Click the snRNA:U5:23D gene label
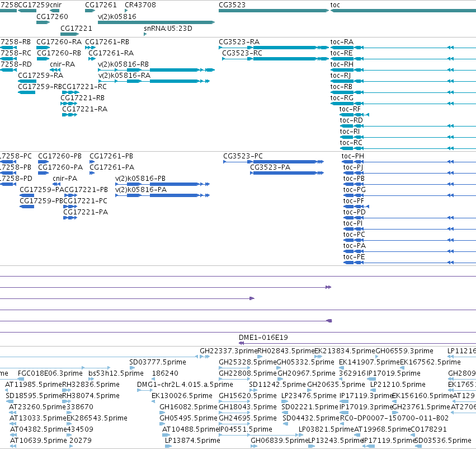 point(168,28)
